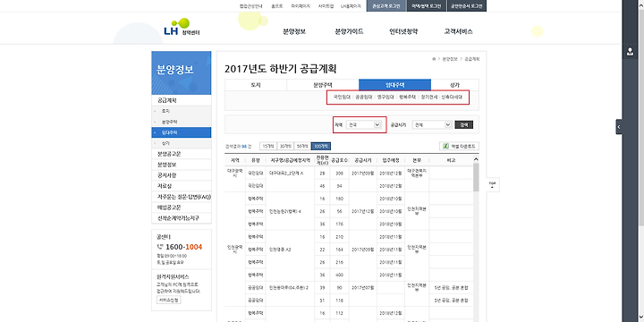
Task: Show 15 results per page
Action: pyautogui.click(x=267, y=146)
